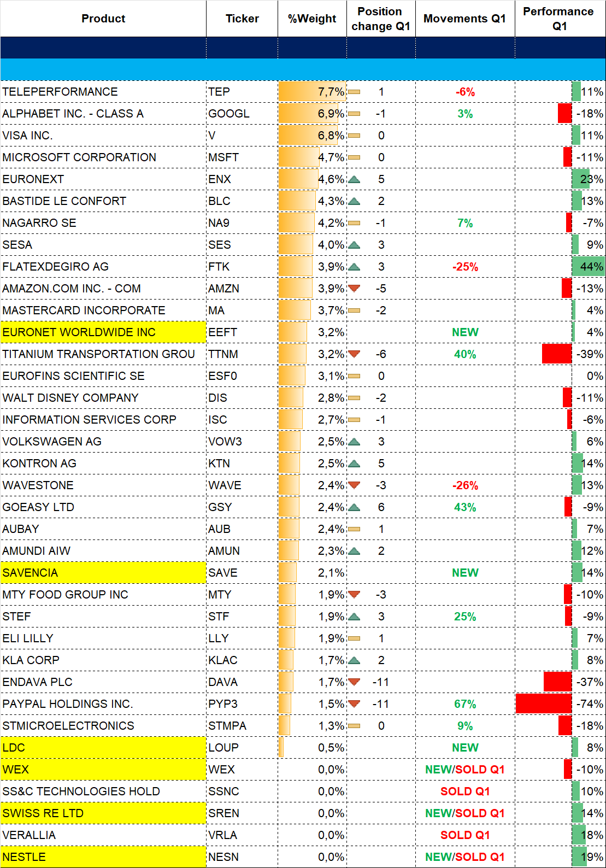This screenshot has height=868, width=606.
Task: Select the yellow LDC cell
Action: [x=103, y=748]
